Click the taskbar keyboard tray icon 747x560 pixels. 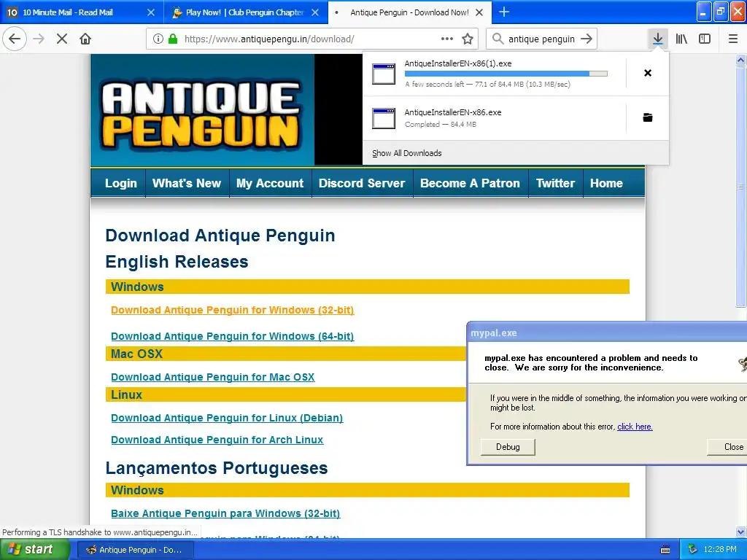[x=665, y=550]
